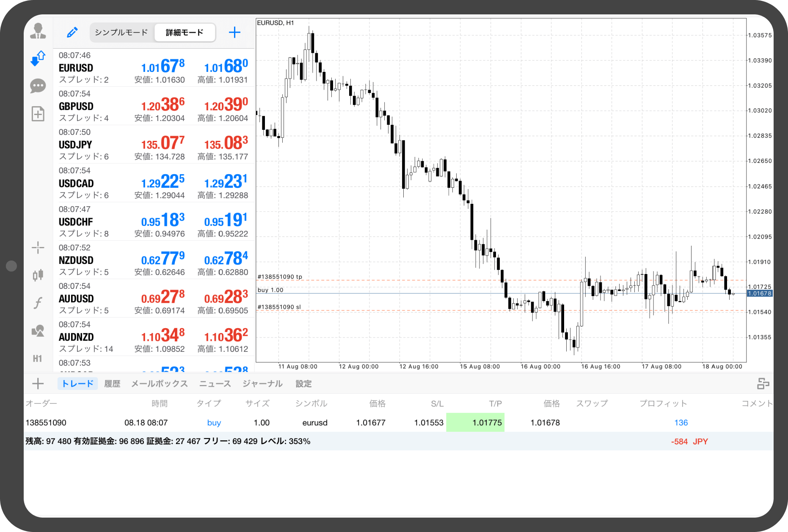
Task: Open the ジャーナル tab
Action: tap(262, 384)
